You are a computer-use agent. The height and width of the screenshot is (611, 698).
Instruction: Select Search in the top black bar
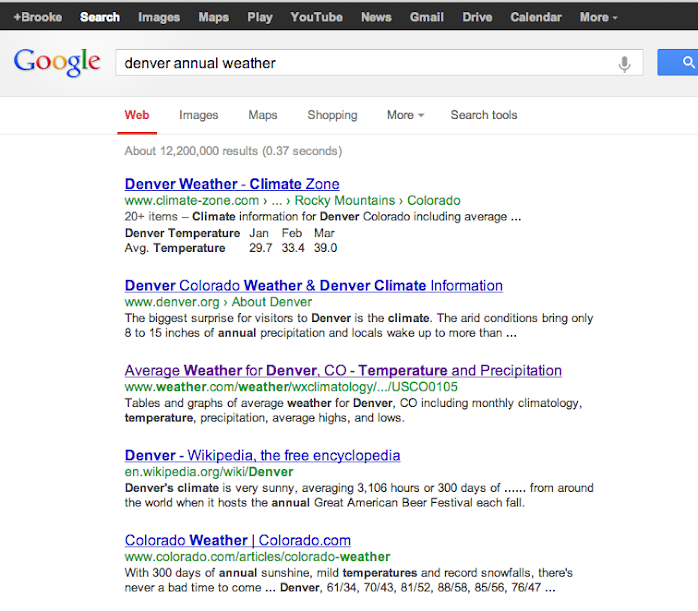(100, 17)
